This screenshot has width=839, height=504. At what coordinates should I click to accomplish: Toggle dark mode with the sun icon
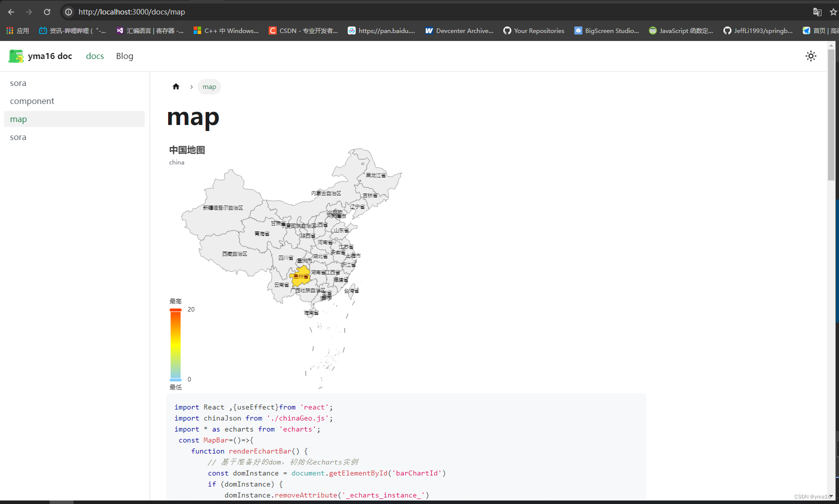(810, 56)
